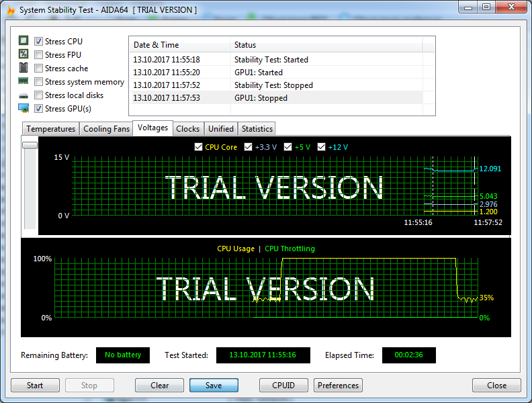Enable the Stress system memory checkbox
This screenshot has height=403, width=532.
pos(39,82)
